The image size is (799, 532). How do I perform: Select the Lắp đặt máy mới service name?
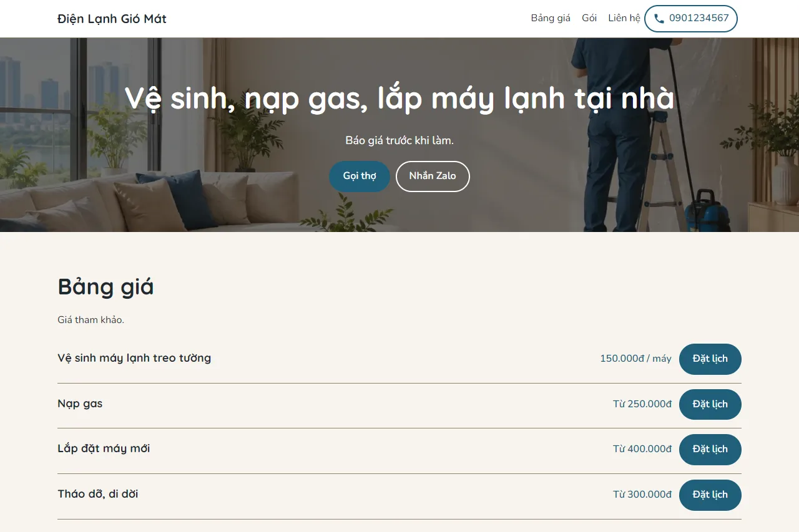point(104,449)
